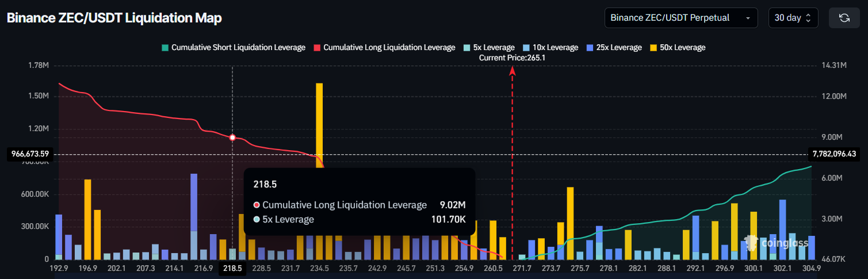Screen dimensions: 868x279
Task: Click the green Cumulative Short legend swatch
Action: click(166, 48)
